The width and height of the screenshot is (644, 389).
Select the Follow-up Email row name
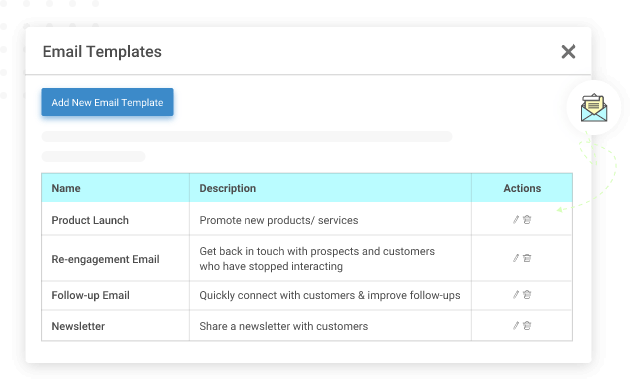tap(90, 295)
